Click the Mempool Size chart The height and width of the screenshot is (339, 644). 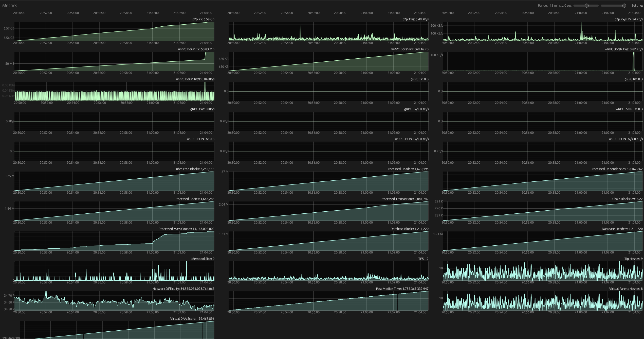(x=114, y=271)
